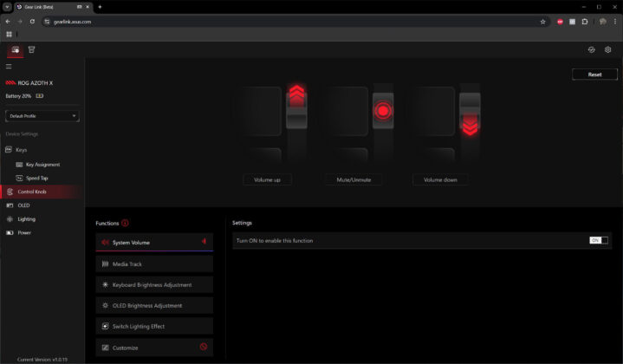The image size is (623, 364).
Task: Click the sync icon at top right
Action: (591, 49)
